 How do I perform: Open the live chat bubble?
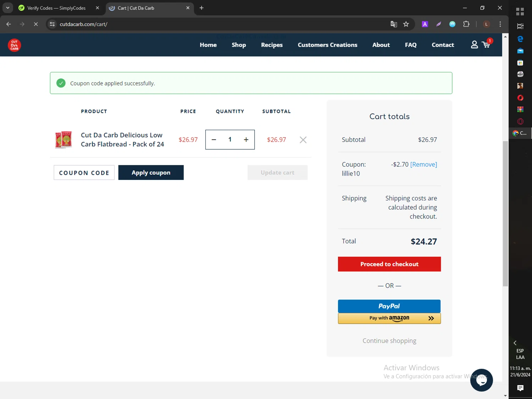[x=481, y=380]
